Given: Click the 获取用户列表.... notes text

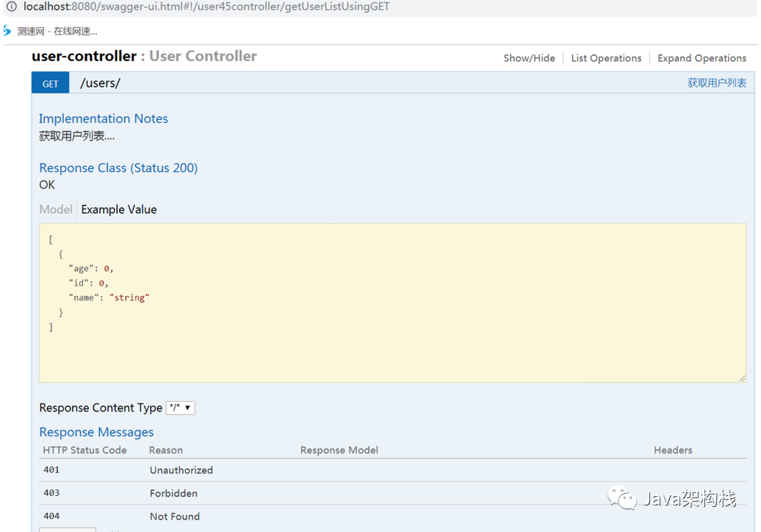Looking at the screenshot, I should point(76,137).
